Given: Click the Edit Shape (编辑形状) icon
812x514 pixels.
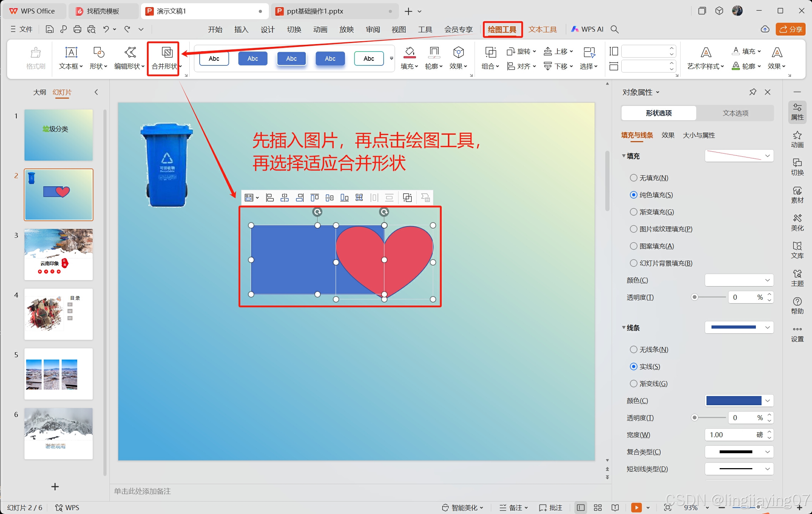Looking at the screenshot, I should [x=130, y=53].
